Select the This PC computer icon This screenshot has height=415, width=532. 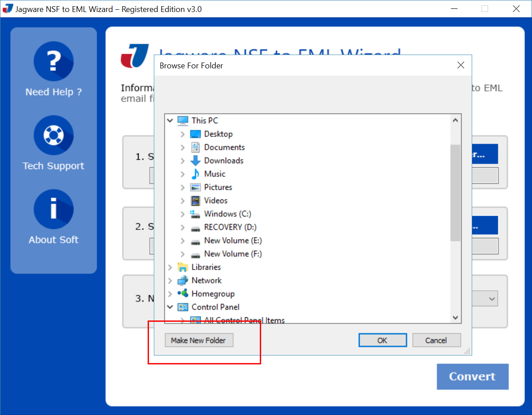183,120
